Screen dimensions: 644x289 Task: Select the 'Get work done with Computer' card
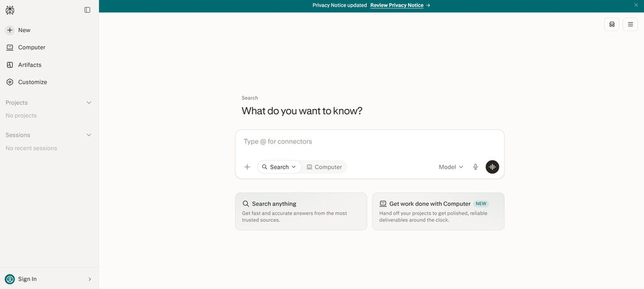point(438,212)
